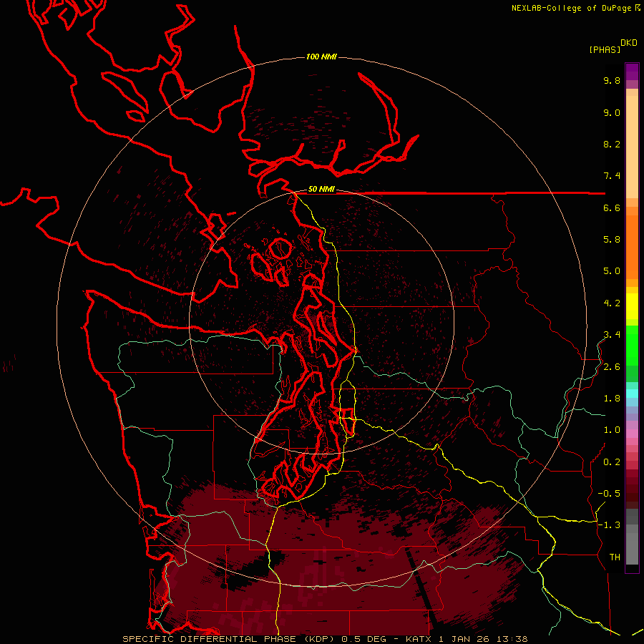
Task: Click the bright green color bar segment
Action: tap(632, 345)
